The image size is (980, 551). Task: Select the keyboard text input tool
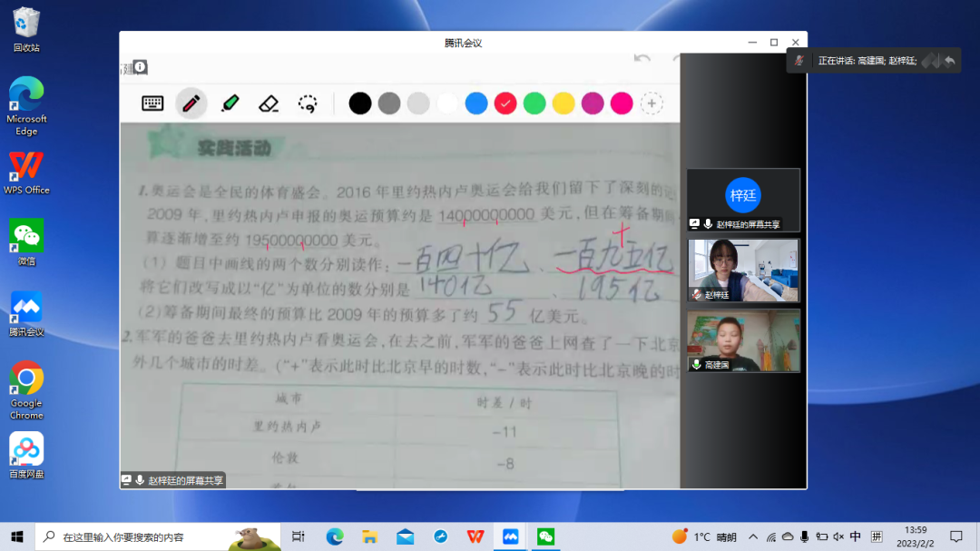click(x=152, y=103)
